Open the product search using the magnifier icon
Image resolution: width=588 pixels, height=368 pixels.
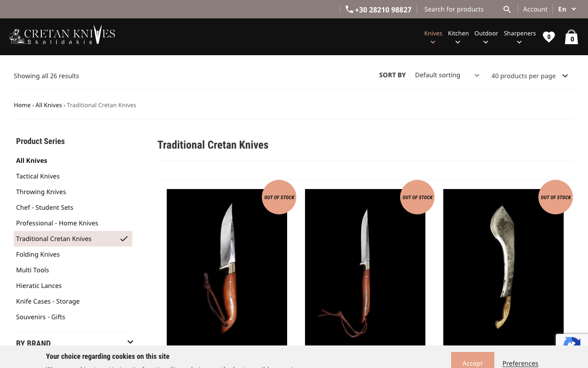pyautogui.click(x=507, y=9)
